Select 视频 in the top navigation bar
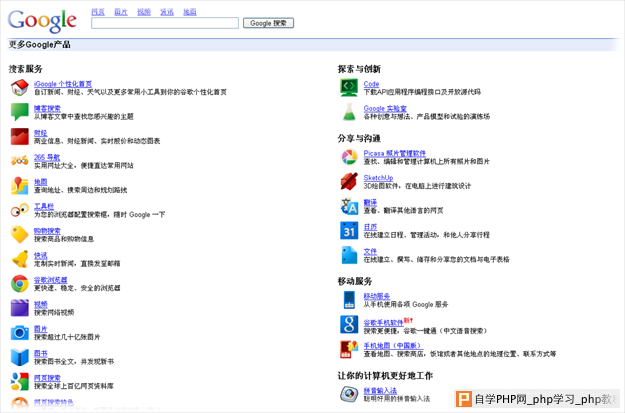The width and height of the screenshot is (625, 413). 144,12
